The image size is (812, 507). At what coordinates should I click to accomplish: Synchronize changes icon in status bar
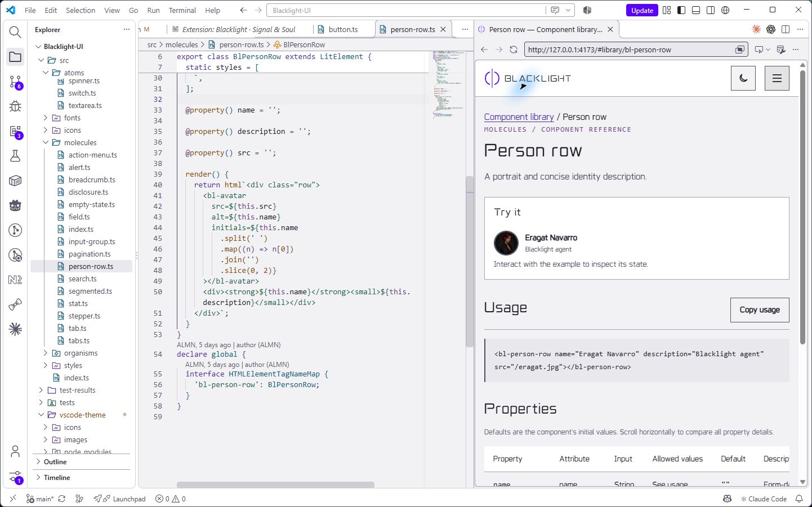tap(62, 499)
